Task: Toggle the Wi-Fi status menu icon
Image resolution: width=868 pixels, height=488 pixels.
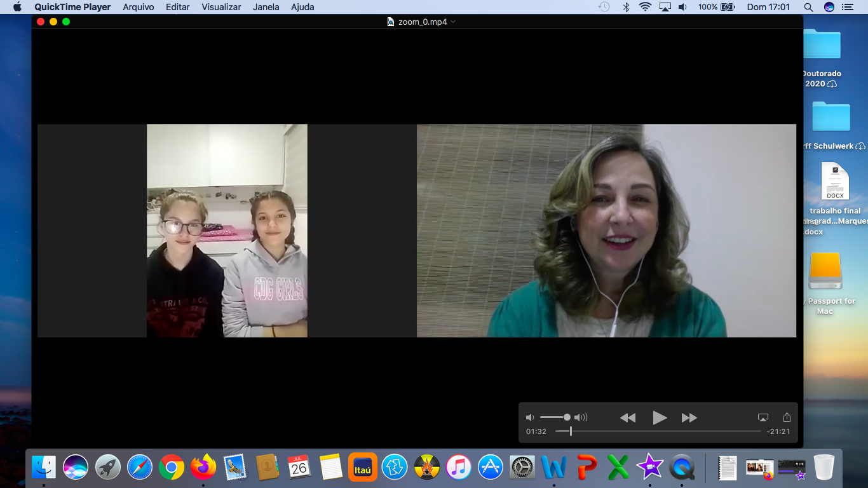Action: coord(645,7)
